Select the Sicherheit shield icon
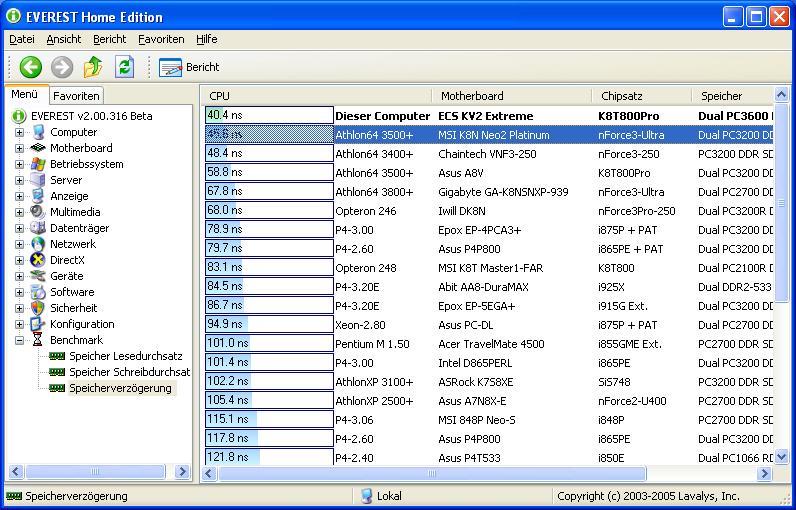This screenshot has width=796, height=510. [x=38, y=308]
